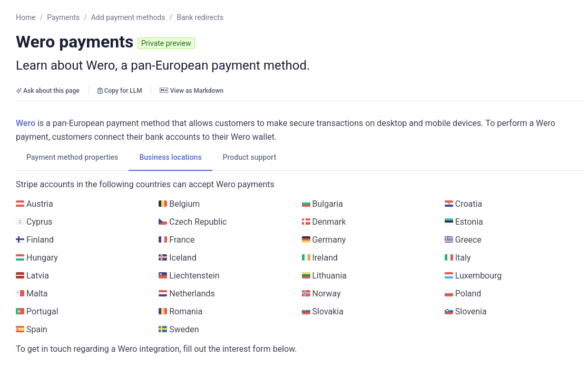
Task: Click the Markdown icon beside View as Markdown
Action: [x=164, y=91]
